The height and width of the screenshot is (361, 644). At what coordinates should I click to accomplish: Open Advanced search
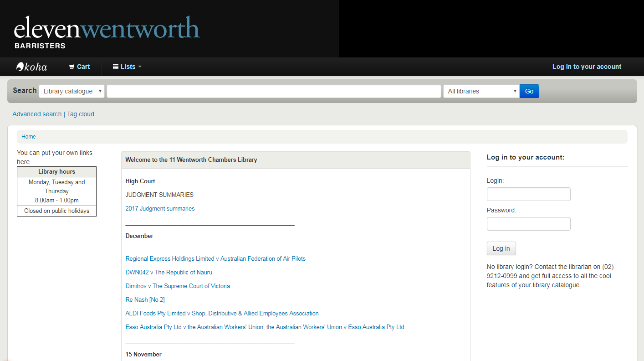[37, 114]
